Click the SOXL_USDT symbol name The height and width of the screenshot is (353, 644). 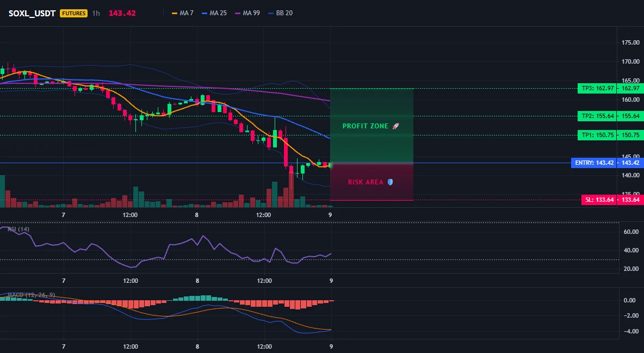click(x=32, y=13)
